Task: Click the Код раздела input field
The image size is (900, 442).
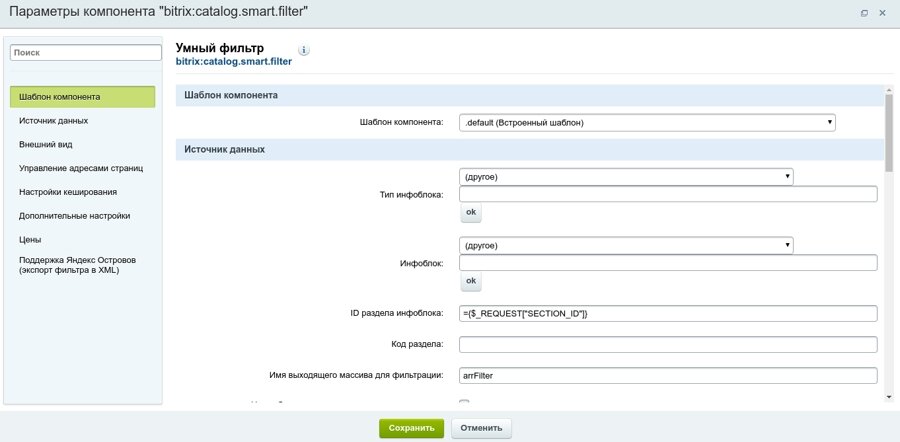Action: coord(667,345)
